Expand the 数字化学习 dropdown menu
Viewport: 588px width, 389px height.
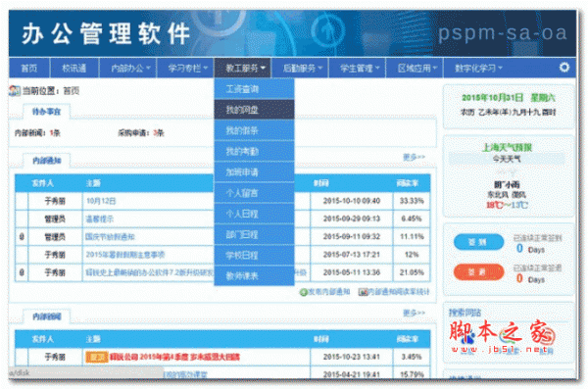pos(477,68)
